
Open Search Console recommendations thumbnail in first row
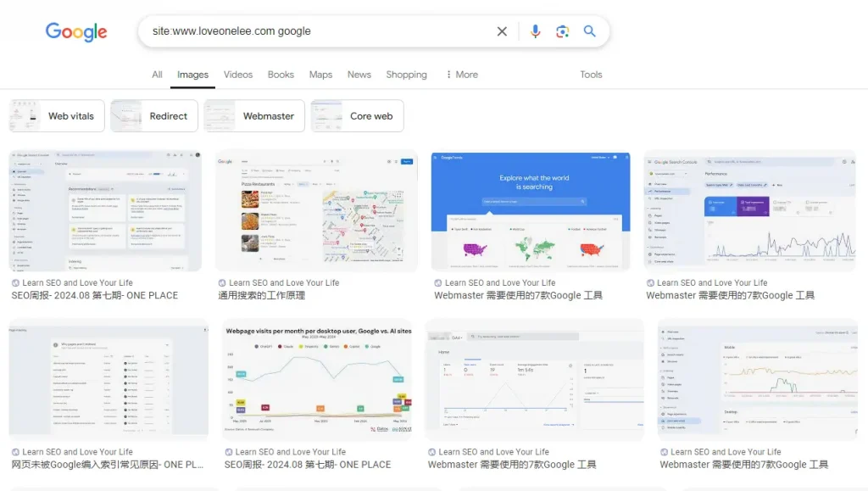coord(105,210)
